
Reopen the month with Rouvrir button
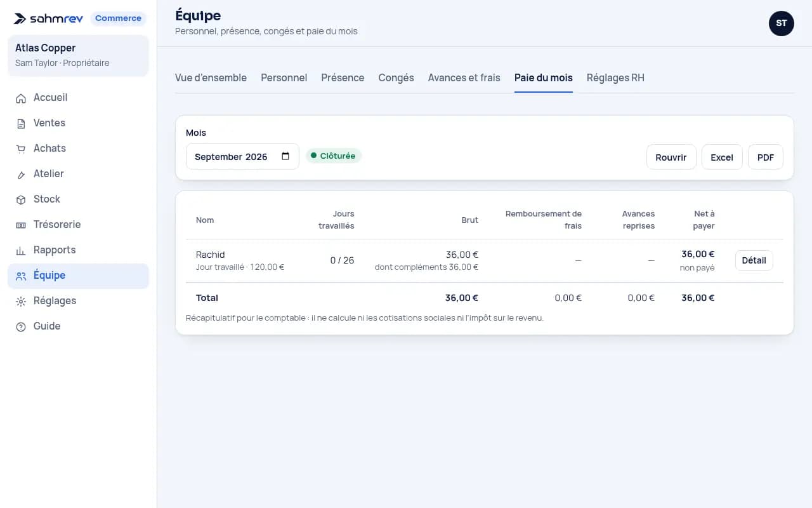pyautogui.click(x=671, y=157)
